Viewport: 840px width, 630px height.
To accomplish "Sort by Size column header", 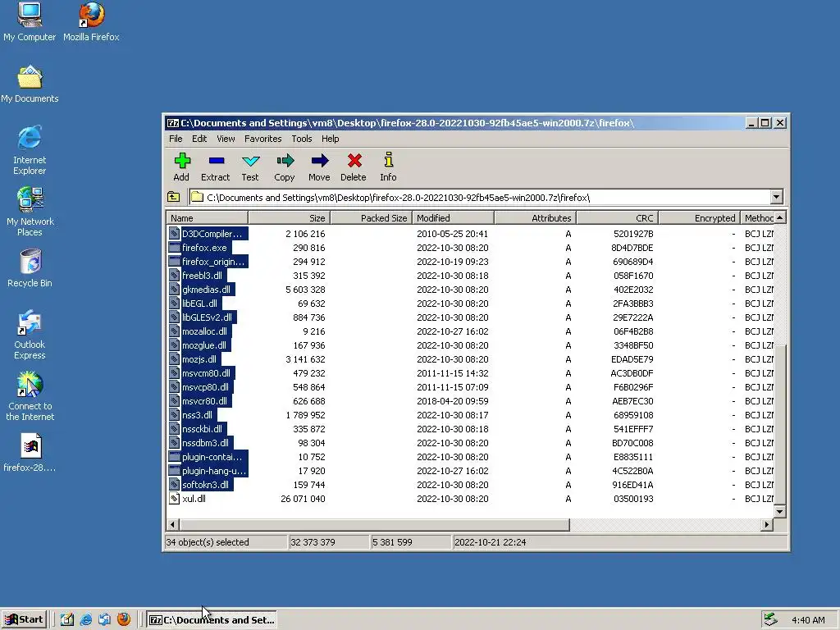I will [290, 218].
